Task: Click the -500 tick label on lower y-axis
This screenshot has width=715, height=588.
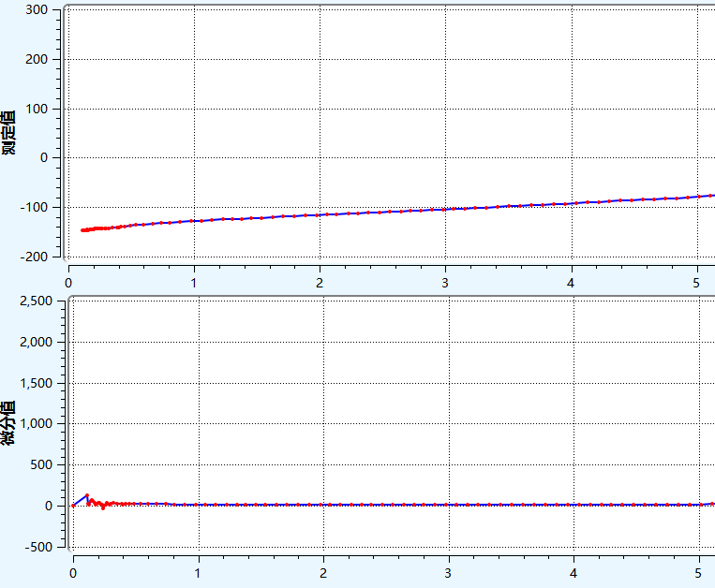Action: [x=37, y=547]
